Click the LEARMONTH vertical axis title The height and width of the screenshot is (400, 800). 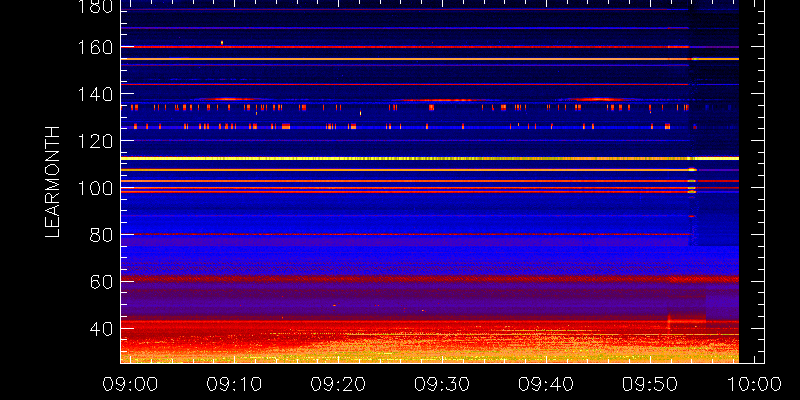53,182
